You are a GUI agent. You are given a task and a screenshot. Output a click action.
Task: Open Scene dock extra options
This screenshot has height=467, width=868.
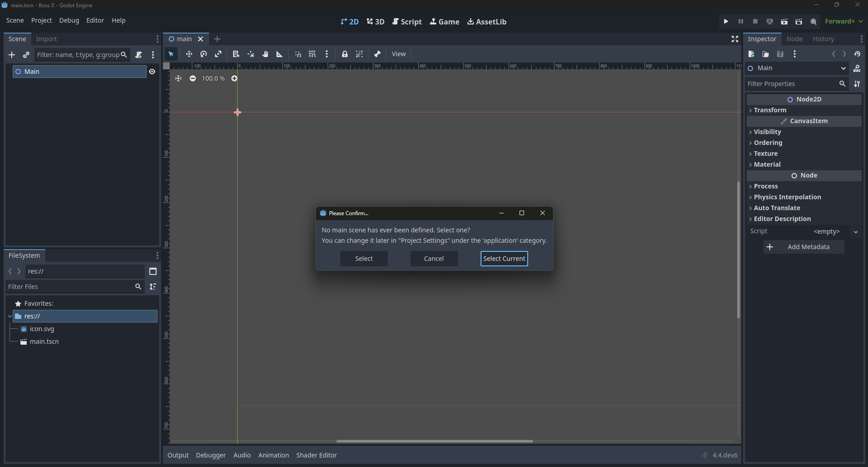[x=153, y=55]
